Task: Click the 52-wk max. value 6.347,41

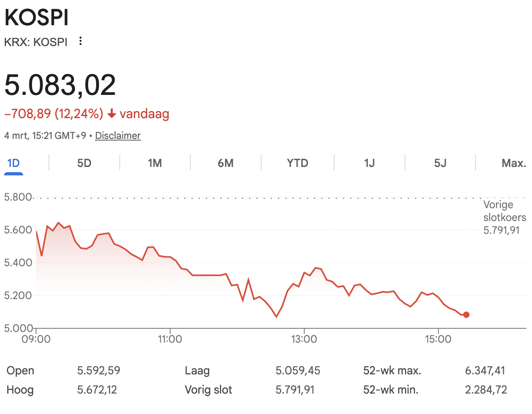Action: pos(485,370)
